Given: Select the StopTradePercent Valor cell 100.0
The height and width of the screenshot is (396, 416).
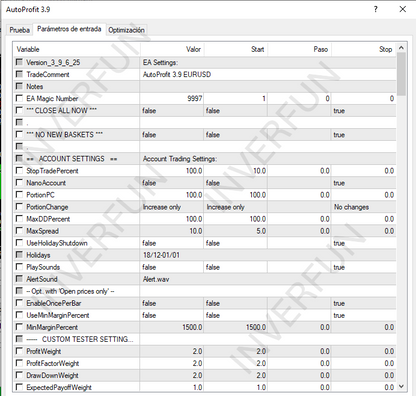Looking at the screenshot, I should pyautogui.click(x=172, y=171).
